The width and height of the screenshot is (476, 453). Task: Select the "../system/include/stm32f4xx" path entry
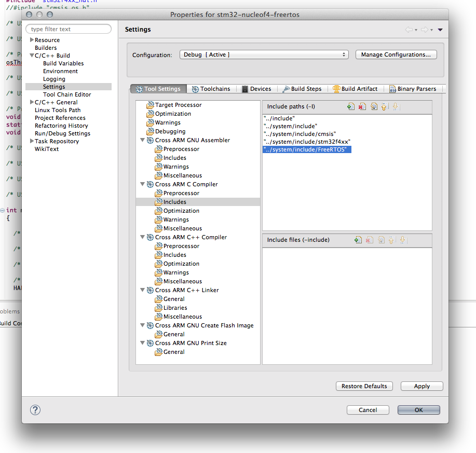tap(307, 142)
